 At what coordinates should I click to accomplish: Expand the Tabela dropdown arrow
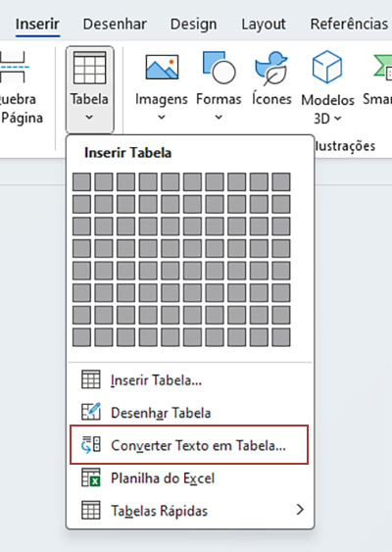tap(89, 118)
